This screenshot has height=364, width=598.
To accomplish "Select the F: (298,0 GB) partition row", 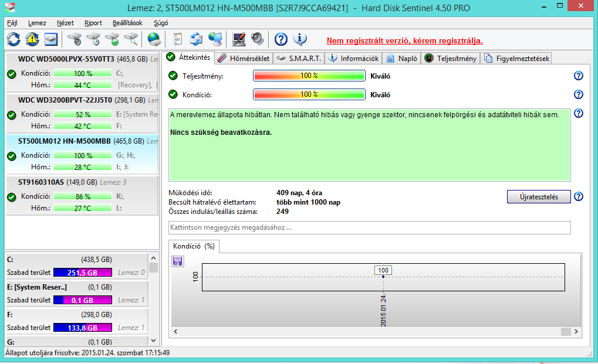I will coord(76,321).
